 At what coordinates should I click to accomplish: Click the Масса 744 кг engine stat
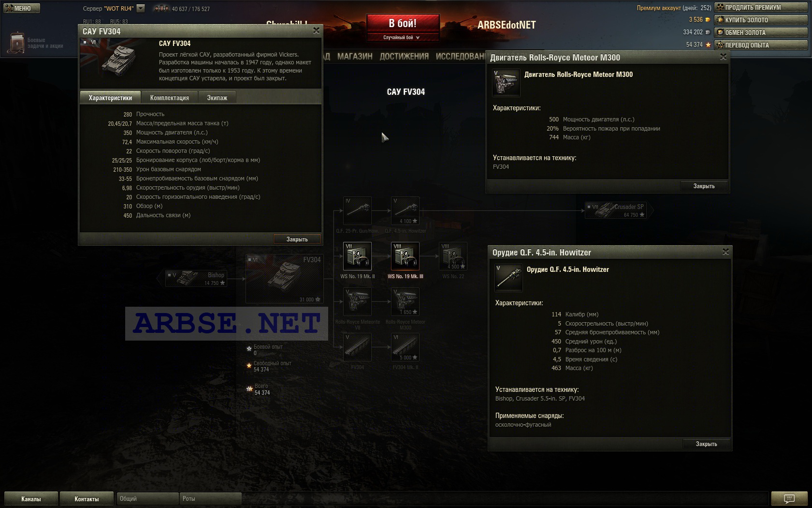pyautogui.click(x=569, y=137)
